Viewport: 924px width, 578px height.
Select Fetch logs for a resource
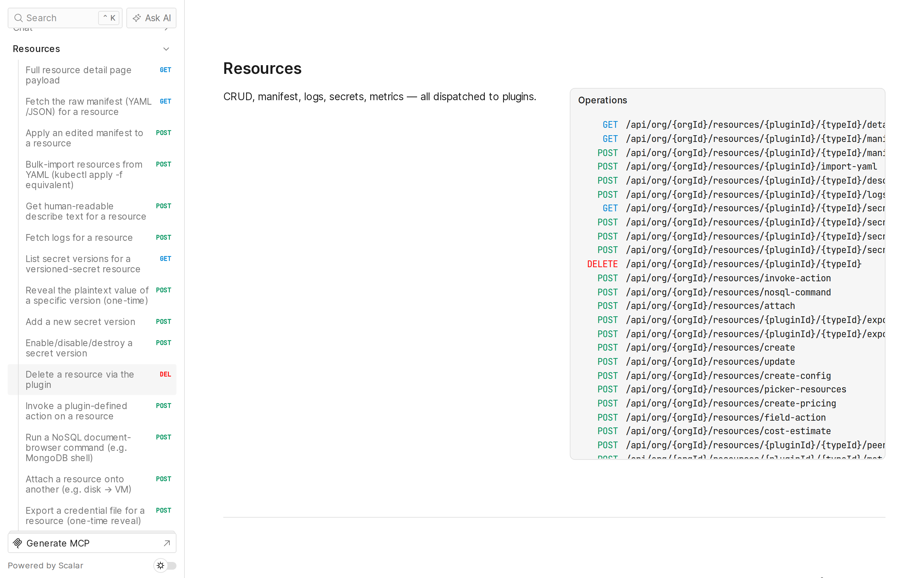(x=92, y=237)
